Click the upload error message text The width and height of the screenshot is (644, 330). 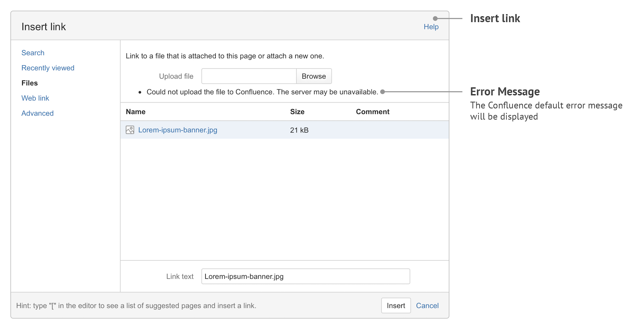[x=262, y=92]
